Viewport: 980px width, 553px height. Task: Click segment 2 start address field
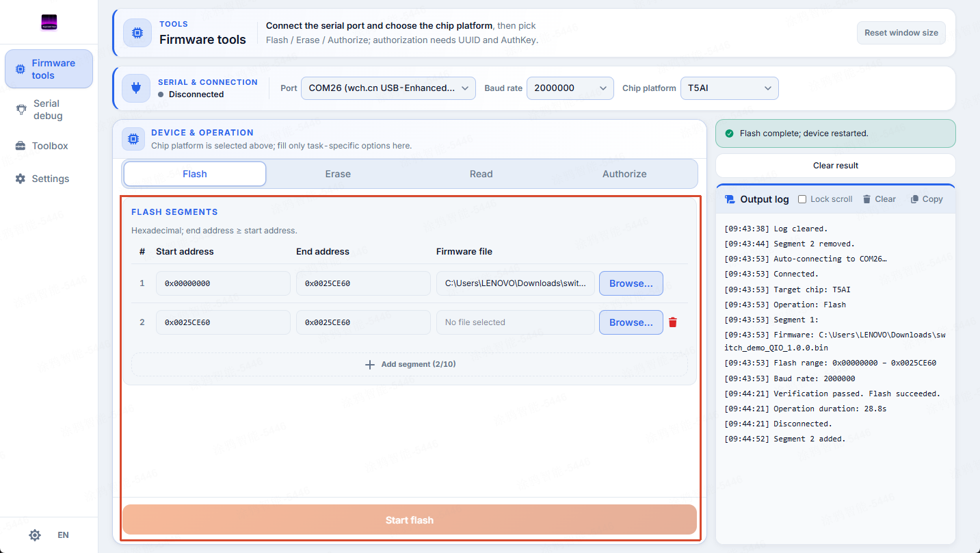click(x=223, y=322)
